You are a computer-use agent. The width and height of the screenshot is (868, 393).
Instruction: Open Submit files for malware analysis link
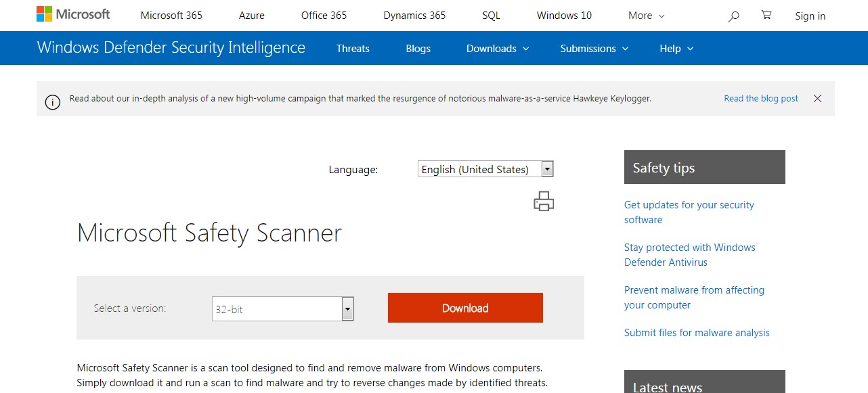[697, 333]
